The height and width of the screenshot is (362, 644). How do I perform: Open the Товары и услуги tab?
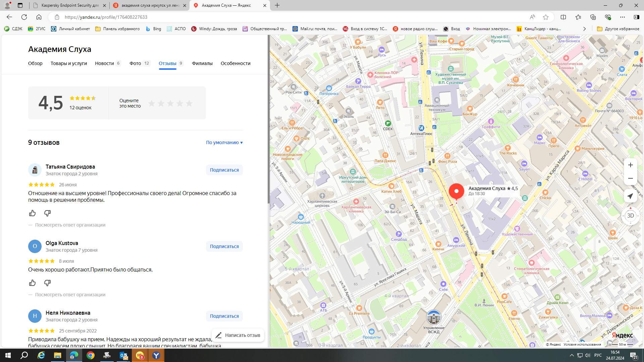pyautogui.click(x=69, y=63)
